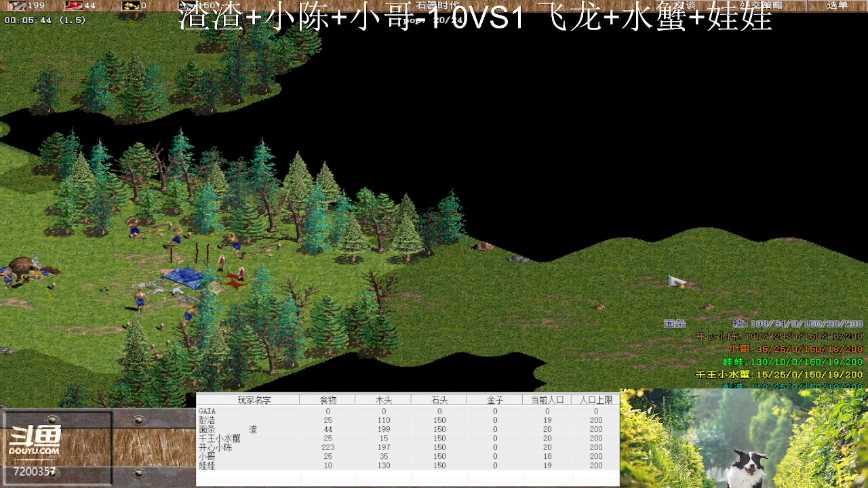Click food value 223 in 开心小陈 row
Image resolution: width=868 pixels, height=488 pixels.
coord(328,447)
